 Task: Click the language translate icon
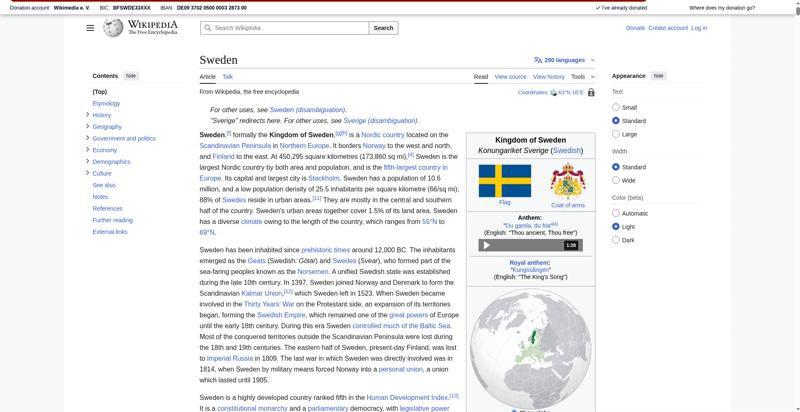pos(538,60)
